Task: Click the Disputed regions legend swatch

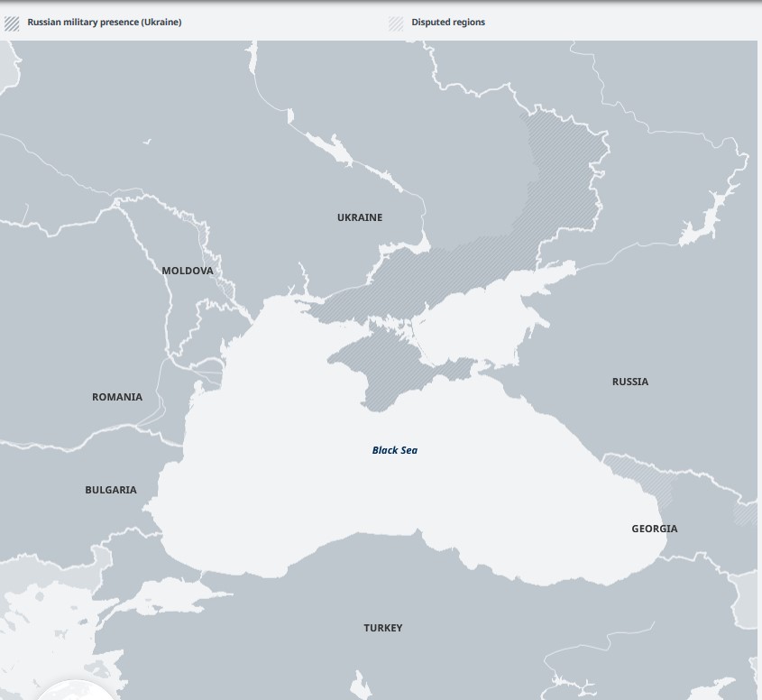Action: [x=396, y=23]
